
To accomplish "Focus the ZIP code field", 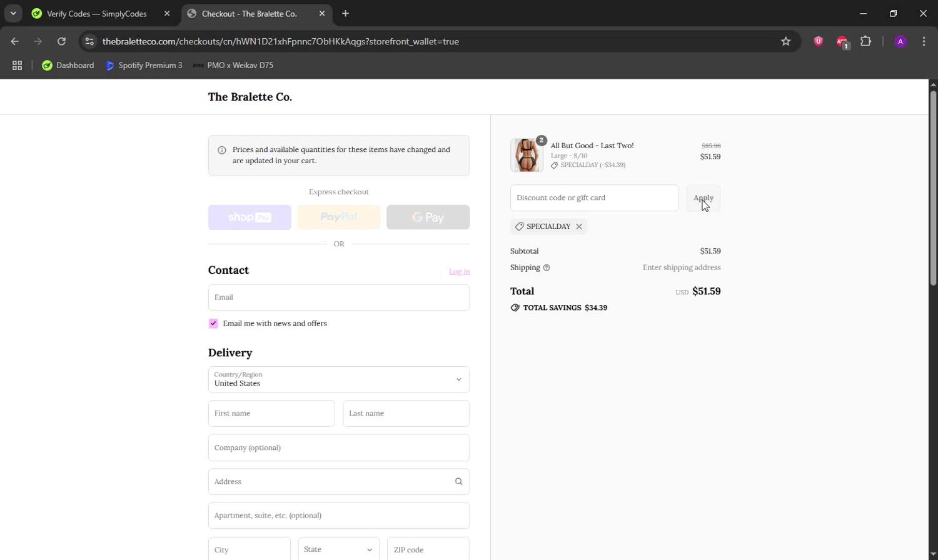I will point(428,550).
